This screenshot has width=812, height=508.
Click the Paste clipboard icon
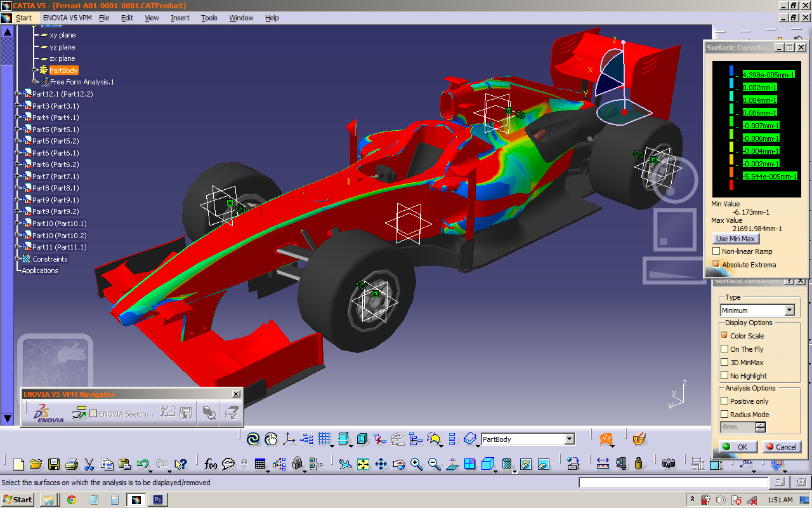click(125, 464)
